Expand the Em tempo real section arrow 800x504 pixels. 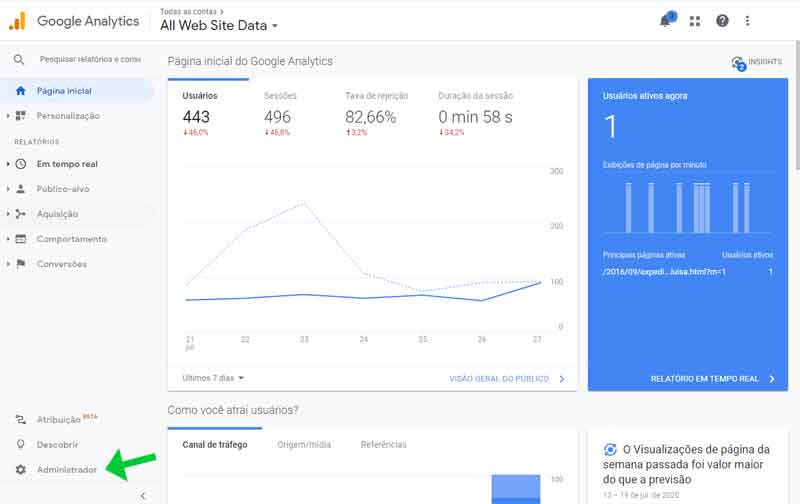click(x=8, y=164)
